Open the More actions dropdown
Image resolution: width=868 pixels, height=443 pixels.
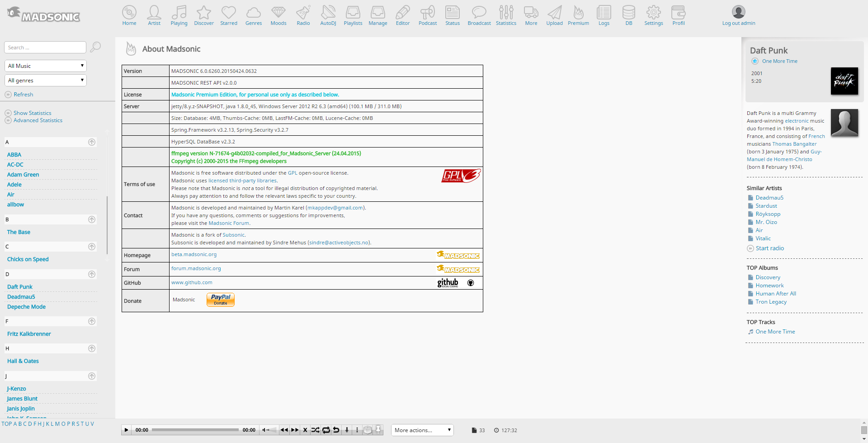[x=422, y=430]
